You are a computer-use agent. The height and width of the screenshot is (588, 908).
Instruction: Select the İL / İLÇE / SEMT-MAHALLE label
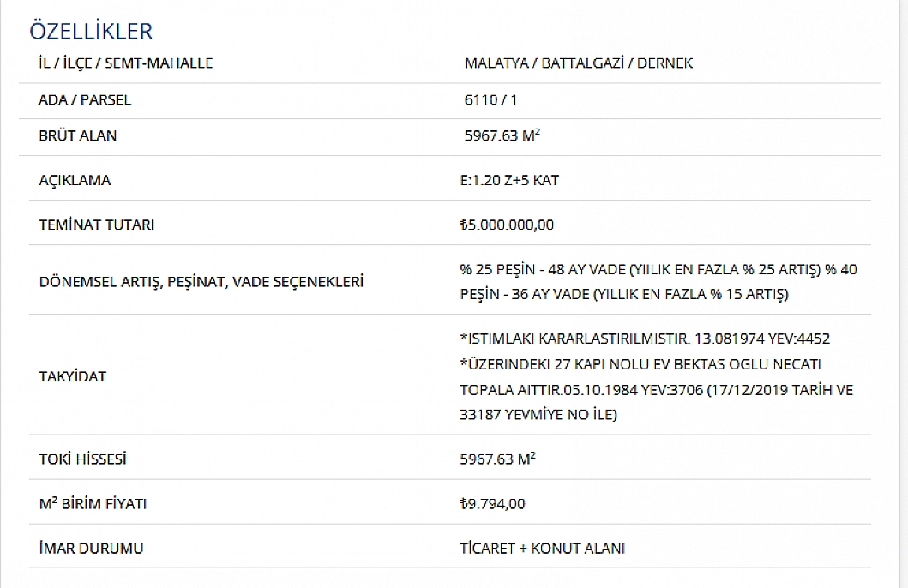[x=126, y=63]
